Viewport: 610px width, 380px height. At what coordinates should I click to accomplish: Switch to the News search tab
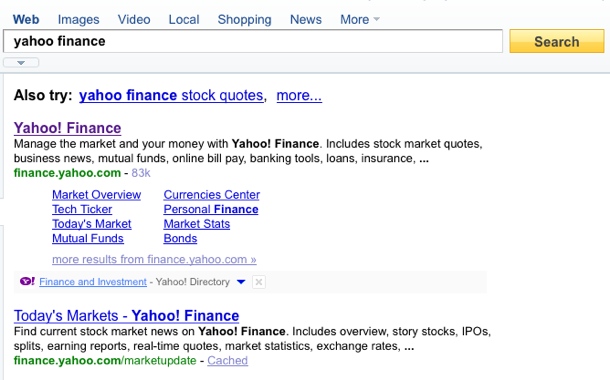tap(306, 19)
